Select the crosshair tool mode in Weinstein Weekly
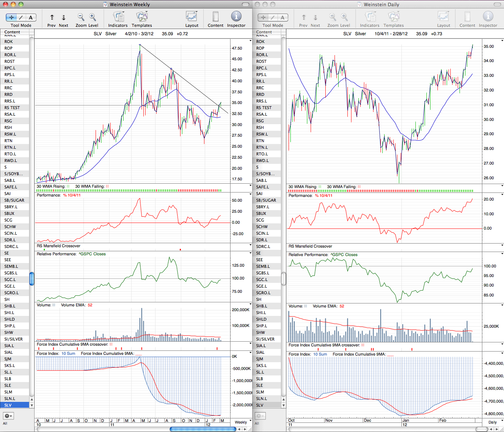The width and height of the screenshot is (504, 432). pos(11,17)
